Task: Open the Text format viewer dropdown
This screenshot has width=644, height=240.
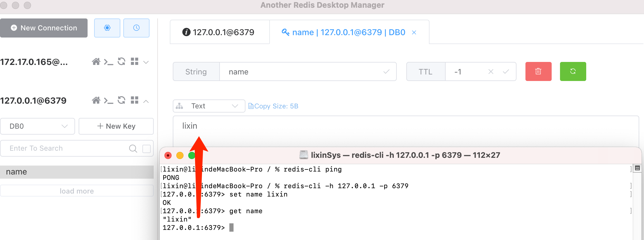Action: point(209,106)
